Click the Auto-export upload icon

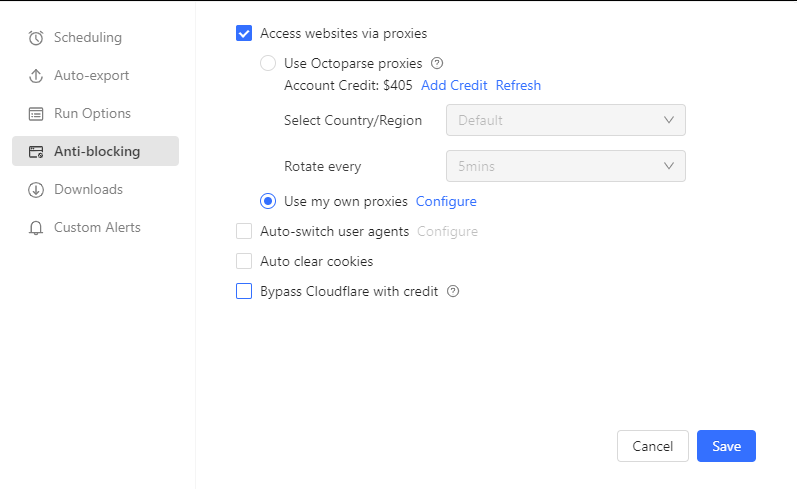click(36, 76)
